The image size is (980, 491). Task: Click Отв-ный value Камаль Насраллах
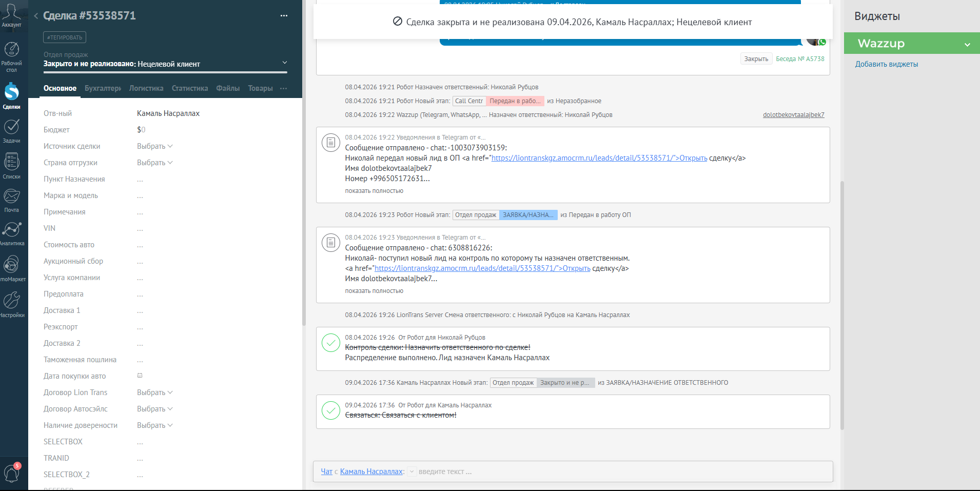tap(168, 113)
